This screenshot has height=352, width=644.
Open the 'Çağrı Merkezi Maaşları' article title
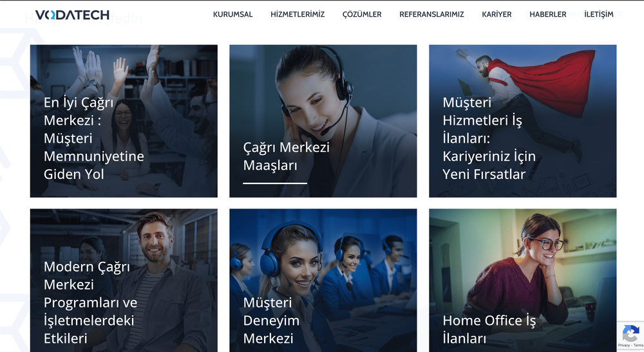pyautogui.click(x=287, y=156)
